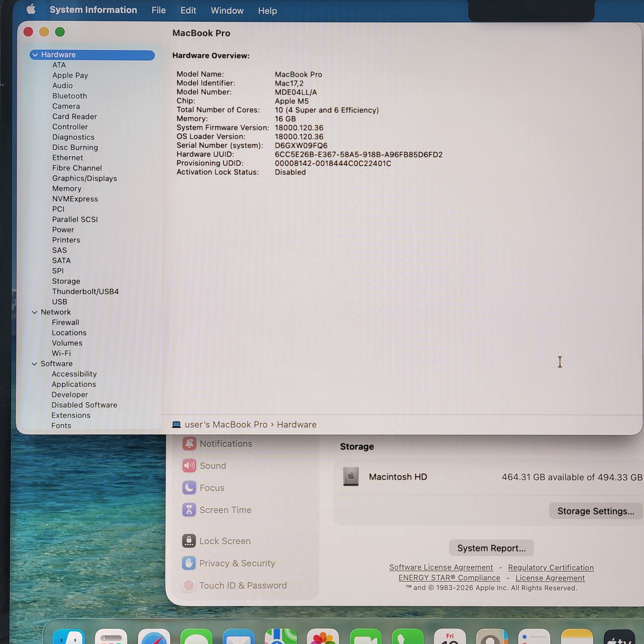Click user's MacBook Pro in path bar
The height and width of the screenshot is (644, 644).
click(x=226, y=425)
